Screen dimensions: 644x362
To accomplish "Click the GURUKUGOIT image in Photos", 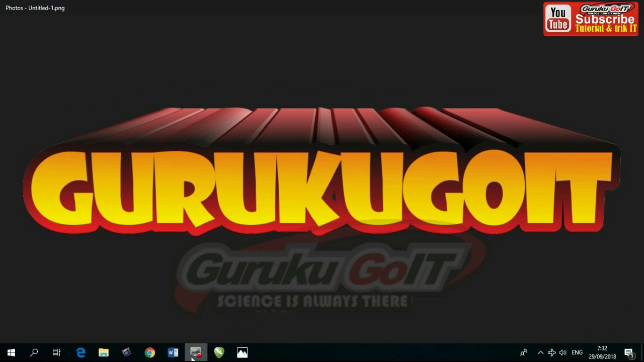I will pos(321,171).
